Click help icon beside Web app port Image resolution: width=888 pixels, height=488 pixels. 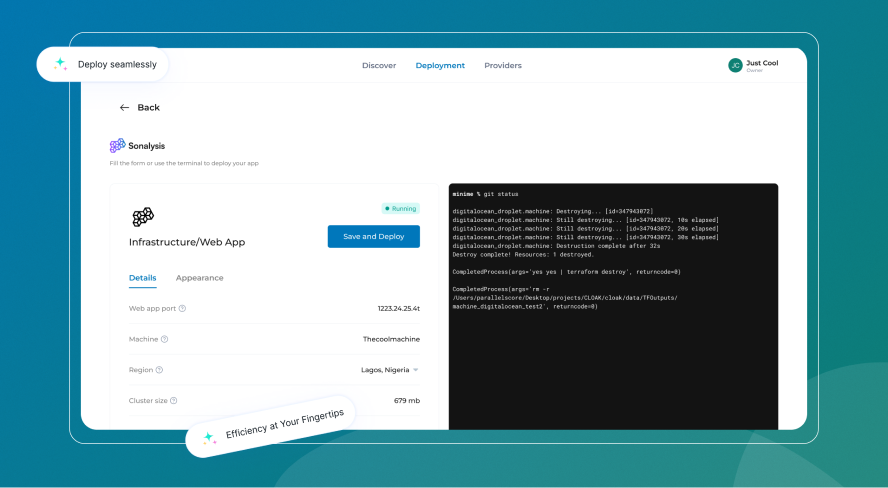182,309
